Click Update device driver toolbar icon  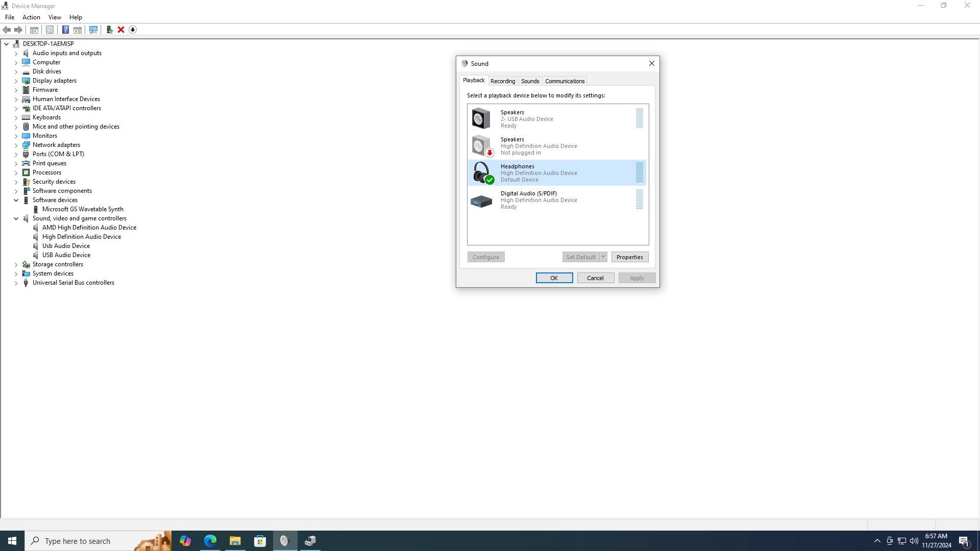(x=109, y=30)
